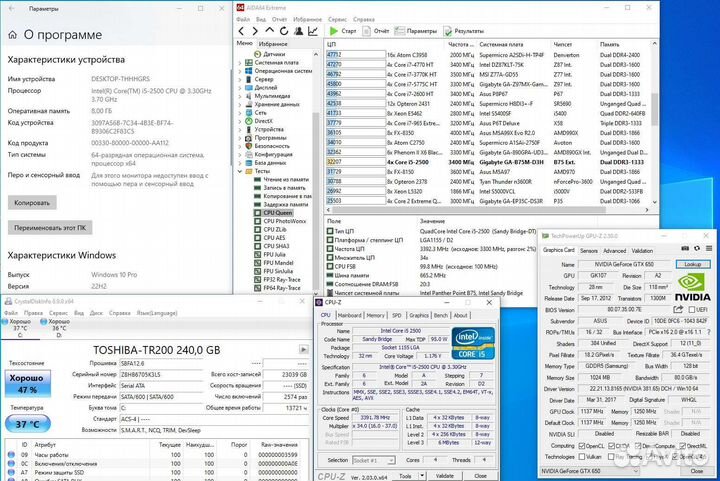Open Отчёт report in AIDA64 toolbar

coord(376,31)
